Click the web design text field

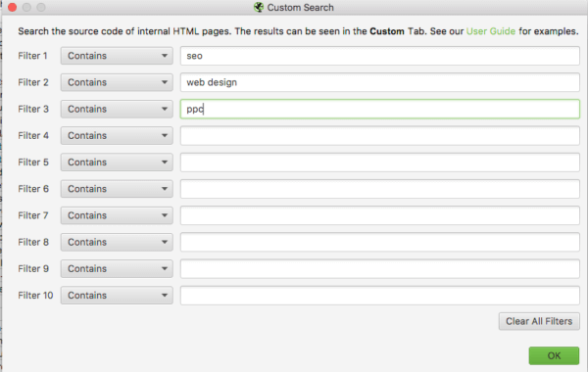pos(380,82)
